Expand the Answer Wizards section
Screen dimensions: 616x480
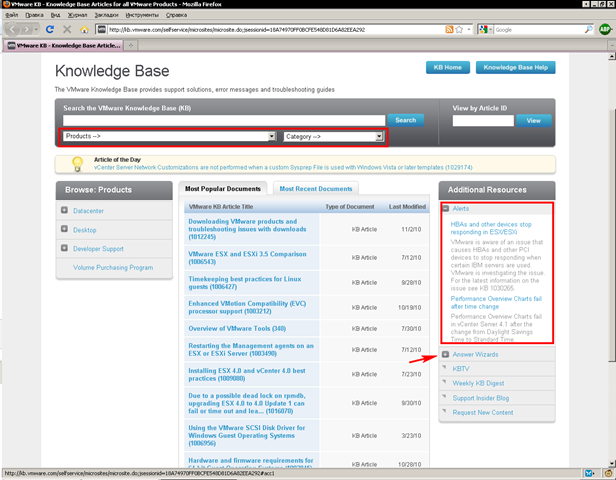[445, 354]
